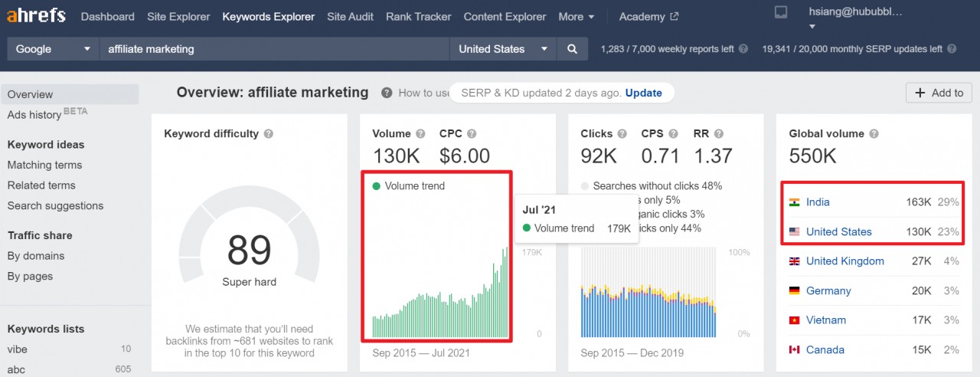
Task: Open Traffic share By domains
Action: point(36,256)
